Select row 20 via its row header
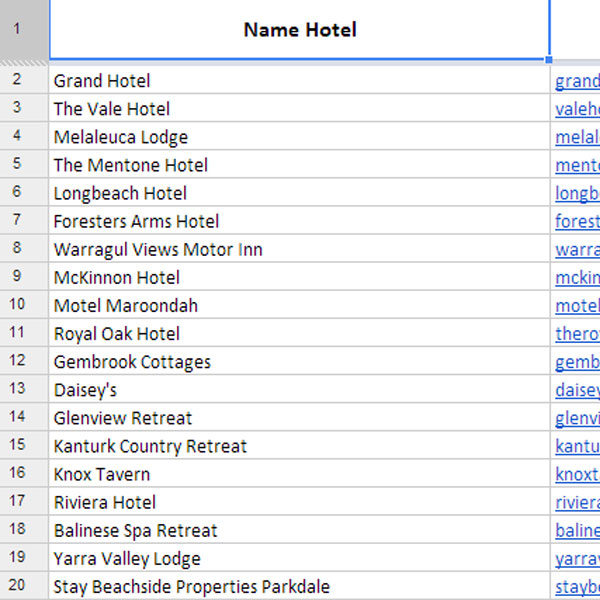 tap(18, 586)
